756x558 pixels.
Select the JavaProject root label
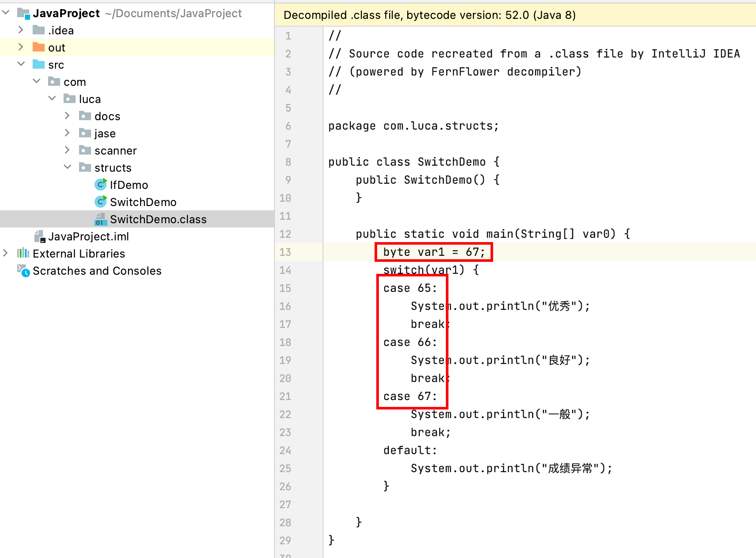[x=66, y=13]
